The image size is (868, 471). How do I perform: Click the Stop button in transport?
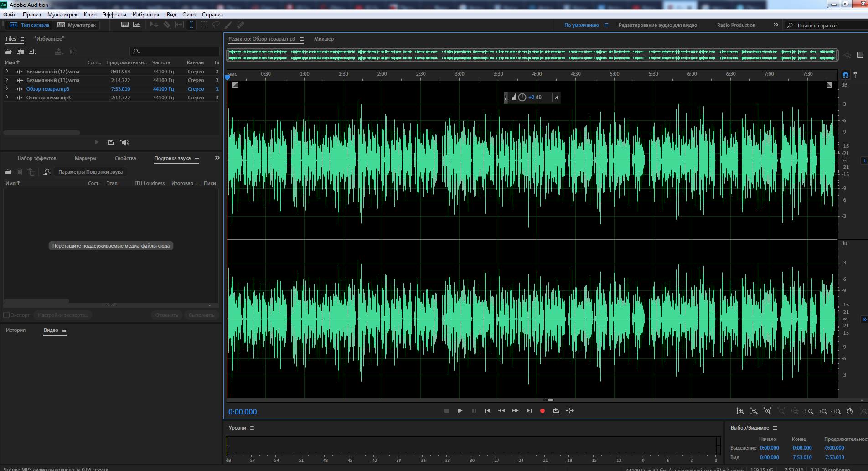[446, 411]
